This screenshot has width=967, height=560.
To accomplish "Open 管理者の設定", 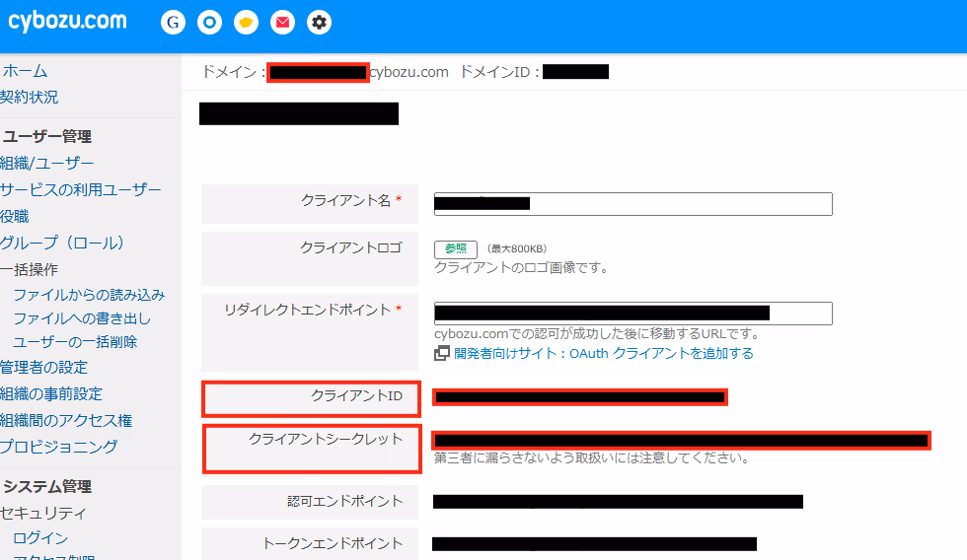I will (x=43, y=367).
